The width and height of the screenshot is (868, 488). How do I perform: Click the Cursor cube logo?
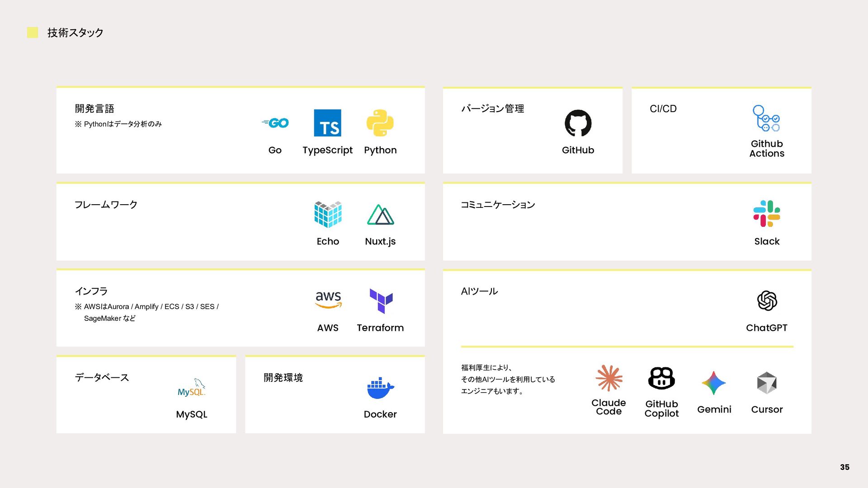pyautogui.click(x=767, y=383)
